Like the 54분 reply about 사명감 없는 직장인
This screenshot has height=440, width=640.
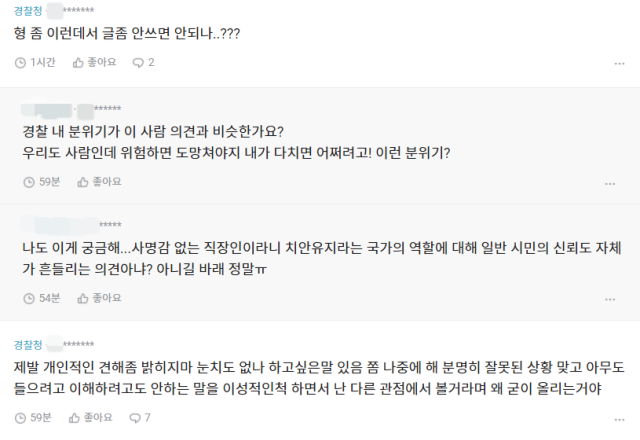(99, 298)
